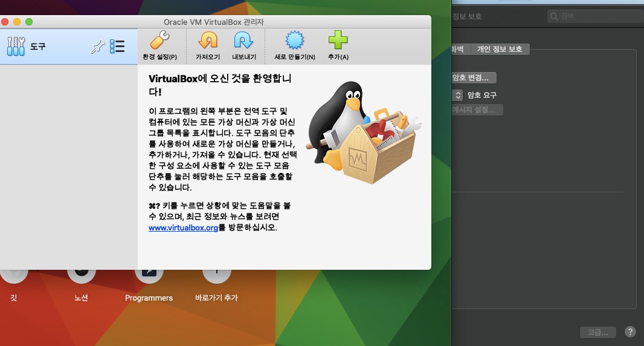This screenshot has height=346, width=644.
Task: Click the VirtualBox에 오신 것을 환영합니다 heading
Action: tap(220, 85)
